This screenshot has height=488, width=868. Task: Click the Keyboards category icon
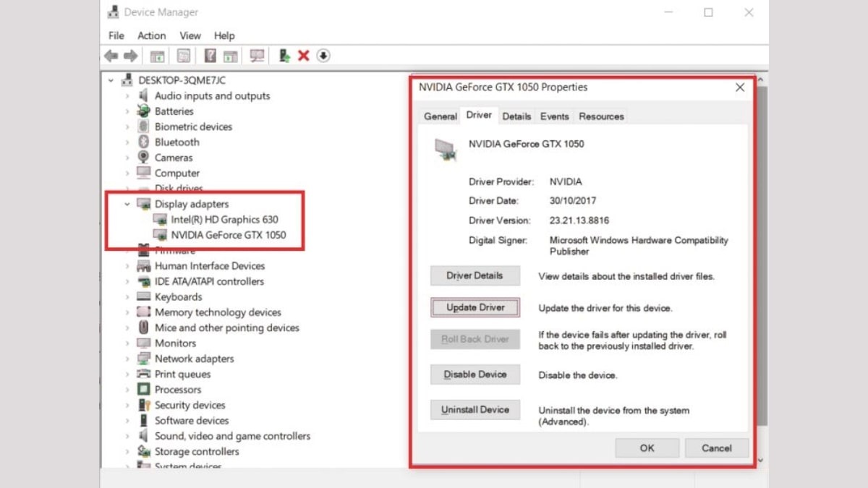pyautogui.click(x=143, y=296)
